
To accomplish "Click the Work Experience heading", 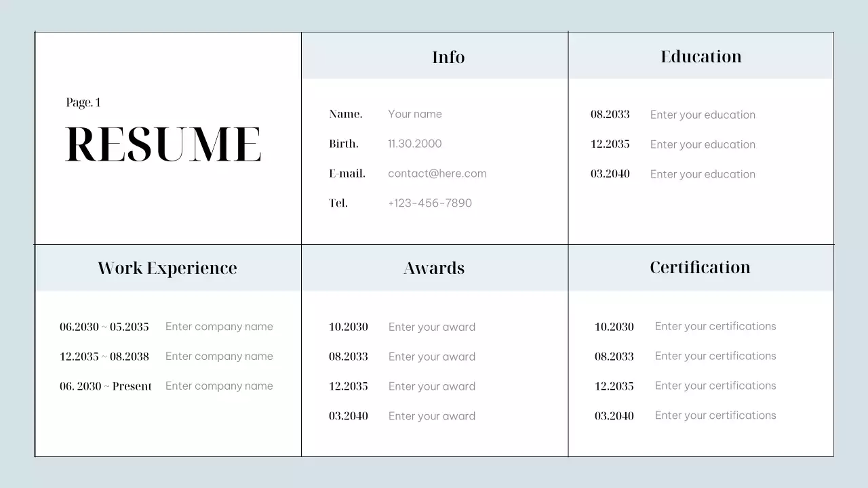I will click(x=167, y=268).
